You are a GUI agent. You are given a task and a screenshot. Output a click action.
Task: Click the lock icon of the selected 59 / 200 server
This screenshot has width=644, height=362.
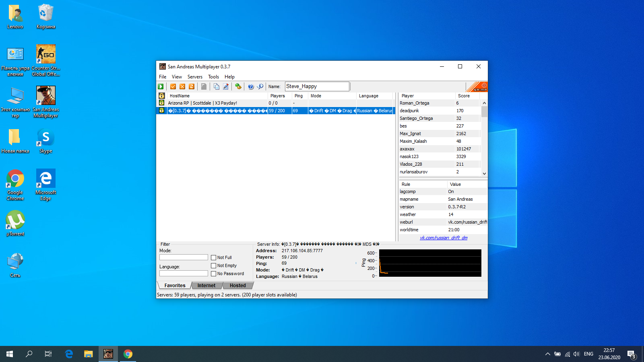(x=161, y=111)
